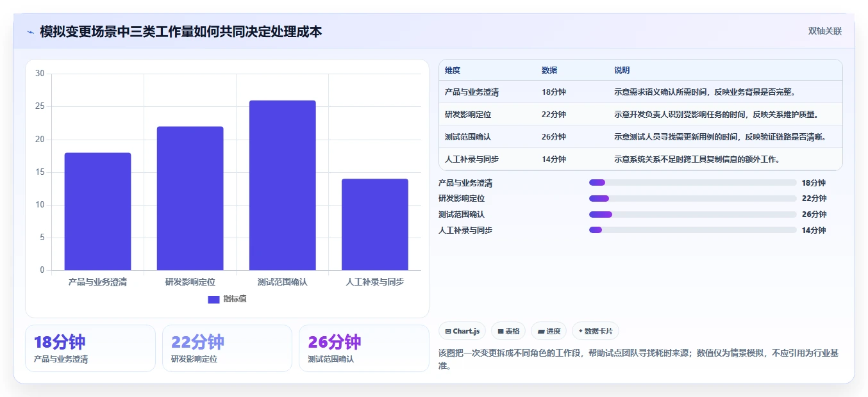Click y-axis tick value 15
This screenshot has height=397, width=868.
[x=40, y=172]
